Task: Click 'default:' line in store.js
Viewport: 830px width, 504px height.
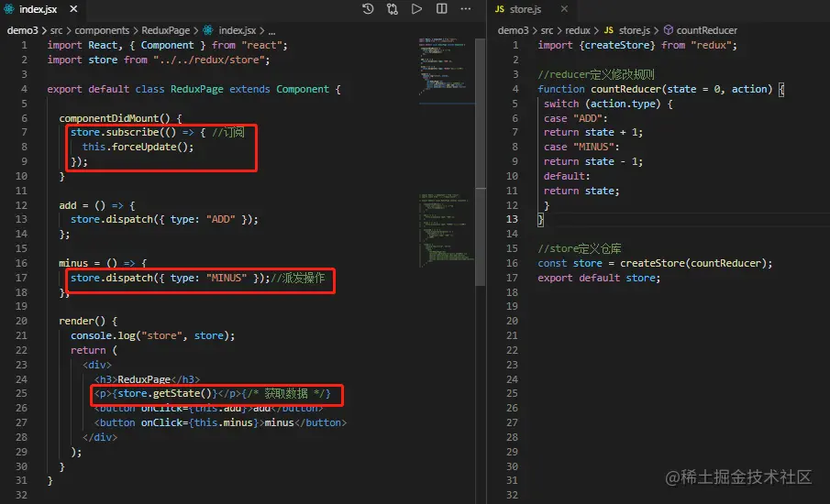Action: [x=567, y=176]
